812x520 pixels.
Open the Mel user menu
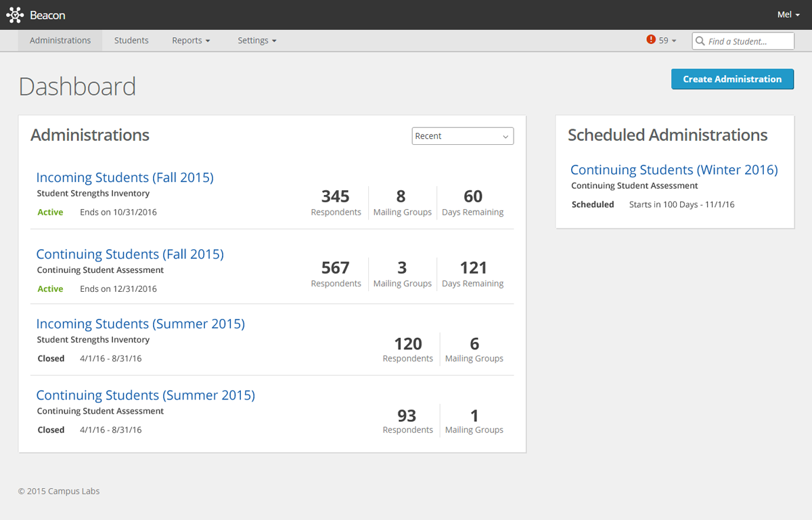tap(788, 15)
